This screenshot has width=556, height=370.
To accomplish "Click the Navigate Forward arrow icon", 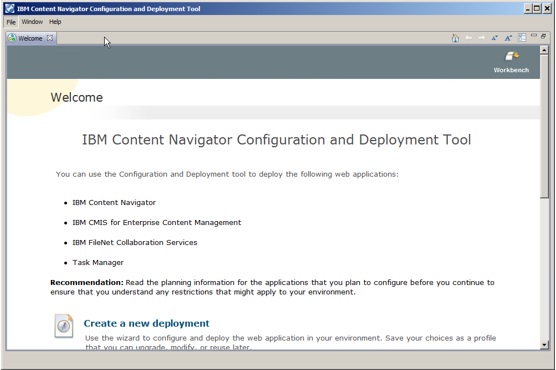I will [482, 38].
